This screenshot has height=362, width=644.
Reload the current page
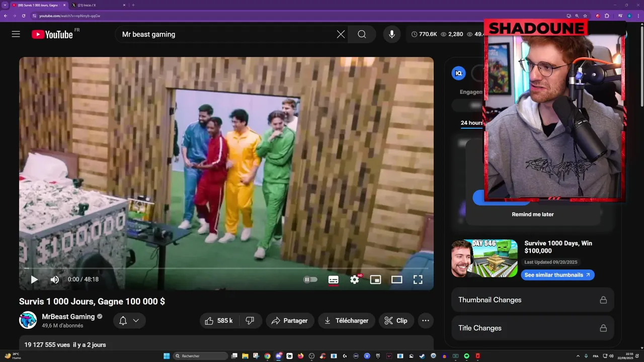pyautogui.click(x=24, y=16)
